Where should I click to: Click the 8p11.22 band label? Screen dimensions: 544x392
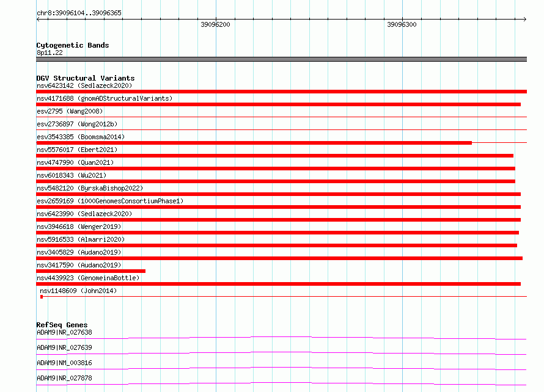click(x=50, y=53)
